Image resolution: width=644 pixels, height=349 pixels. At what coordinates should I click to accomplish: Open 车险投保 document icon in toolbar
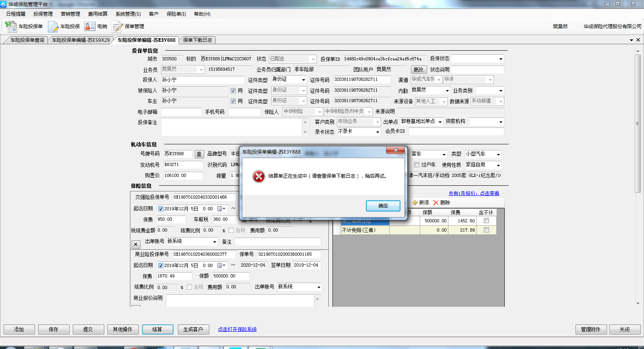tap(53, 27)
